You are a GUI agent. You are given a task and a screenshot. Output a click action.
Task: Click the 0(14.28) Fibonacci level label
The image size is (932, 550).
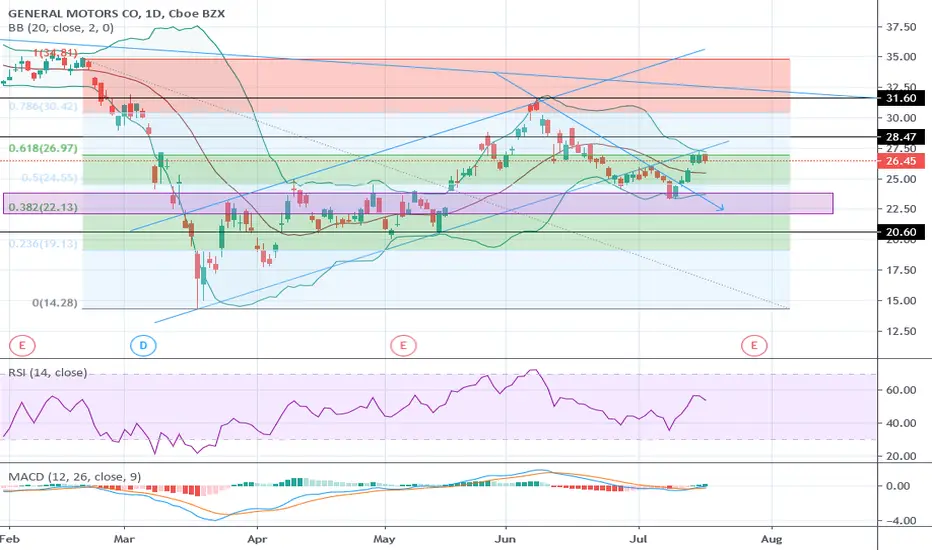click(55, 303)
